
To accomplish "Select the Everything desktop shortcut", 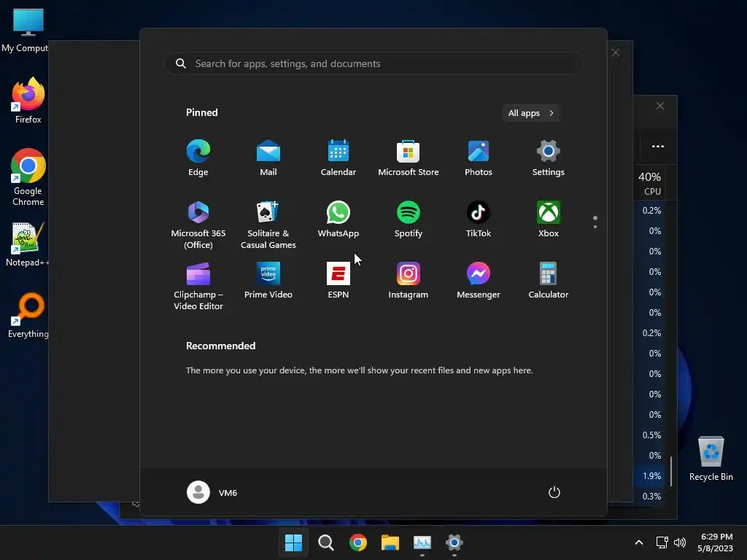I will [28, 316].
